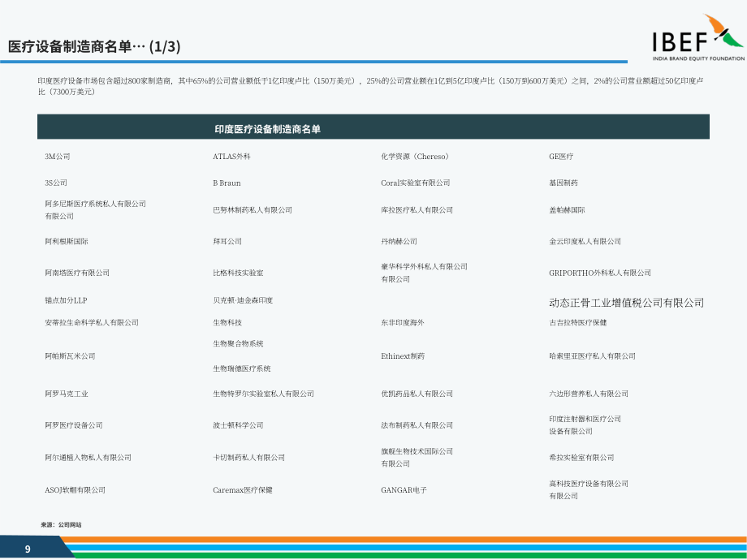Click 阿南塔医疗有限公司
This screenshot has width=747, height=560.
coord(77,273)
